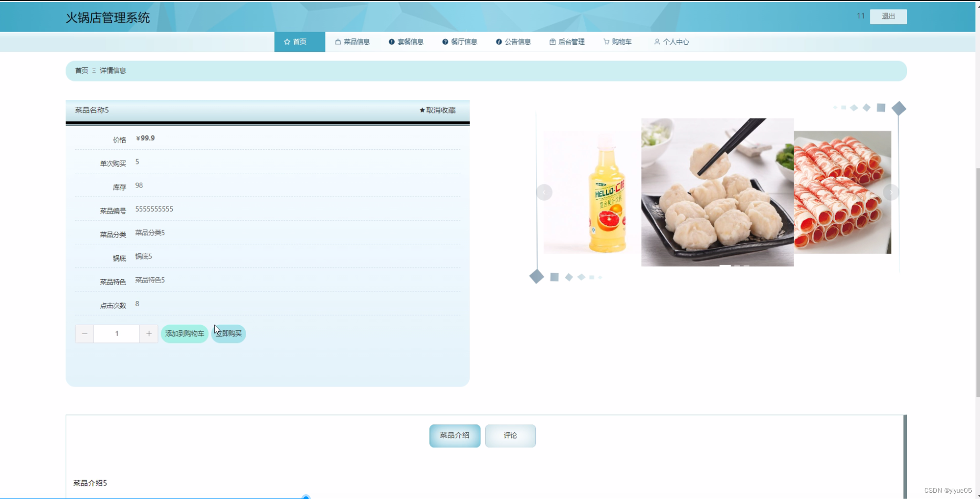Click the 菜品介绍5 description text

tap(90, 483)
